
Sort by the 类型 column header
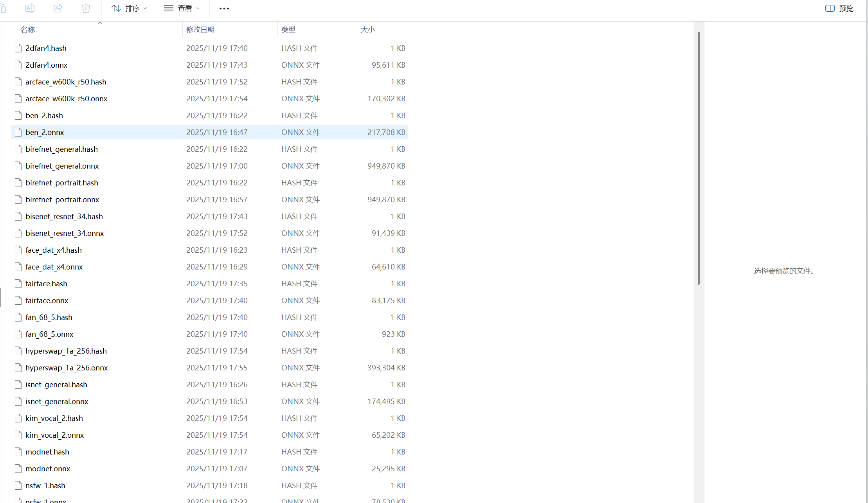tap(288, 30)
